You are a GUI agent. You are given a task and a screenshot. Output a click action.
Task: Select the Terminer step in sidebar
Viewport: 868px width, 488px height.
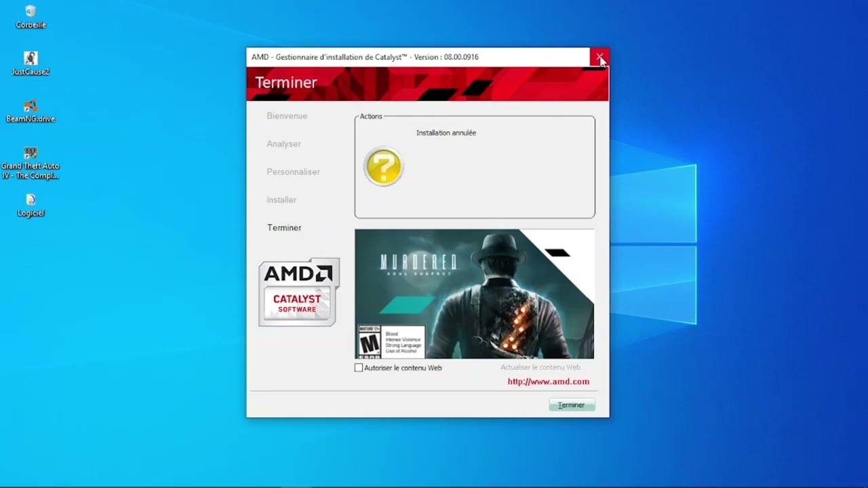pos(284,228)
